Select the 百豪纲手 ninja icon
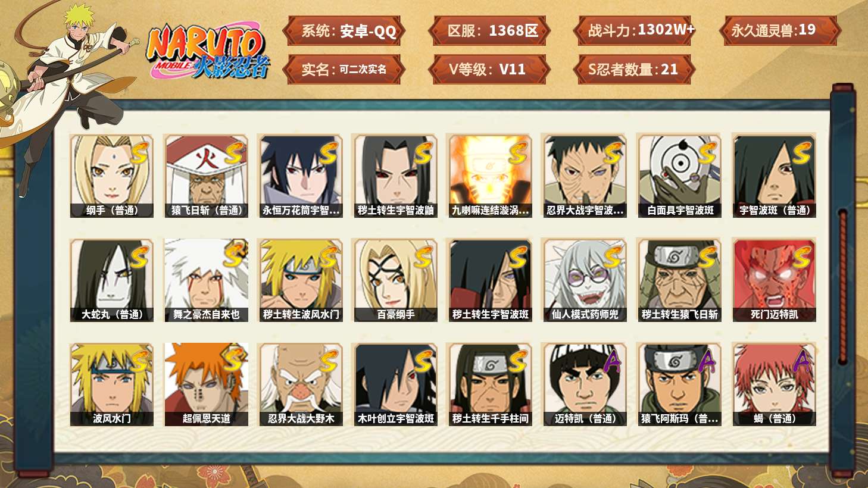Image resolution: width=868 pixels, height=488 pixels. pos(395,280)
